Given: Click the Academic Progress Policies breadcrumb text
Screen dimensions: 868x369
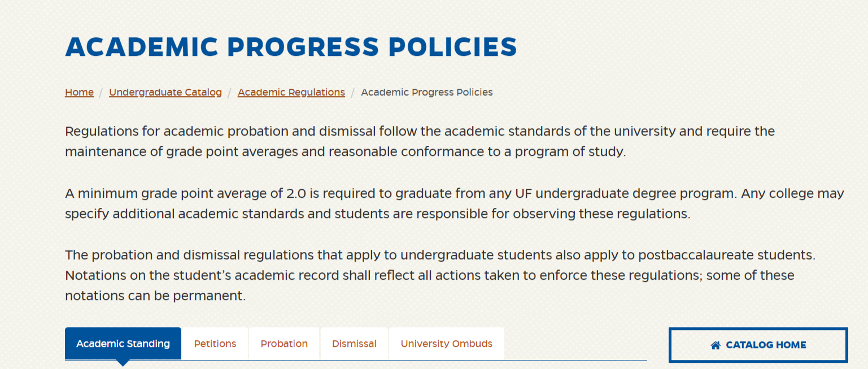Looking at the screenshot, I should tap(426, 92).
